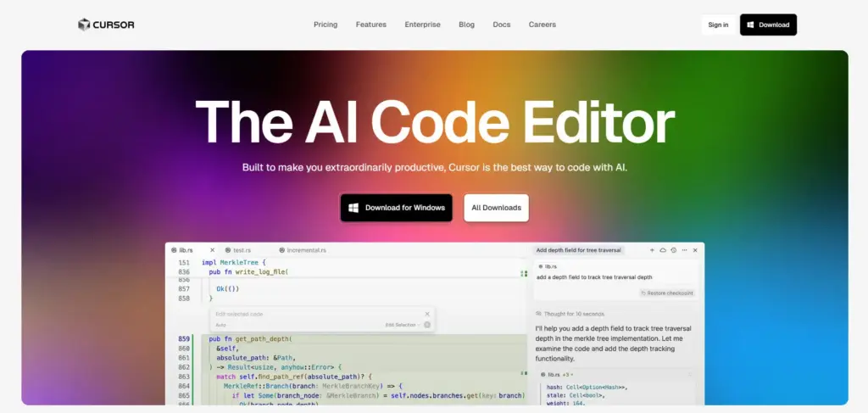
Task: Open the Enterprise nav link
Action: point(422,25)
